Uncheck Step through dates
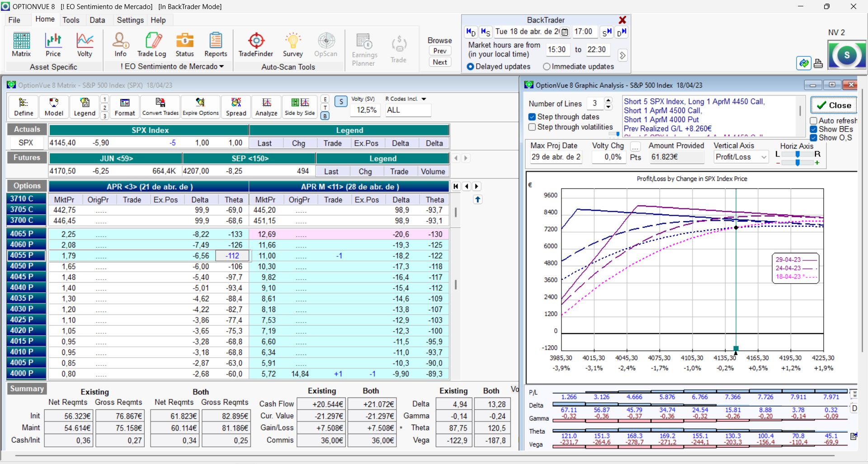Viewport: 868px width, 464px height. (x=532, y=117)
